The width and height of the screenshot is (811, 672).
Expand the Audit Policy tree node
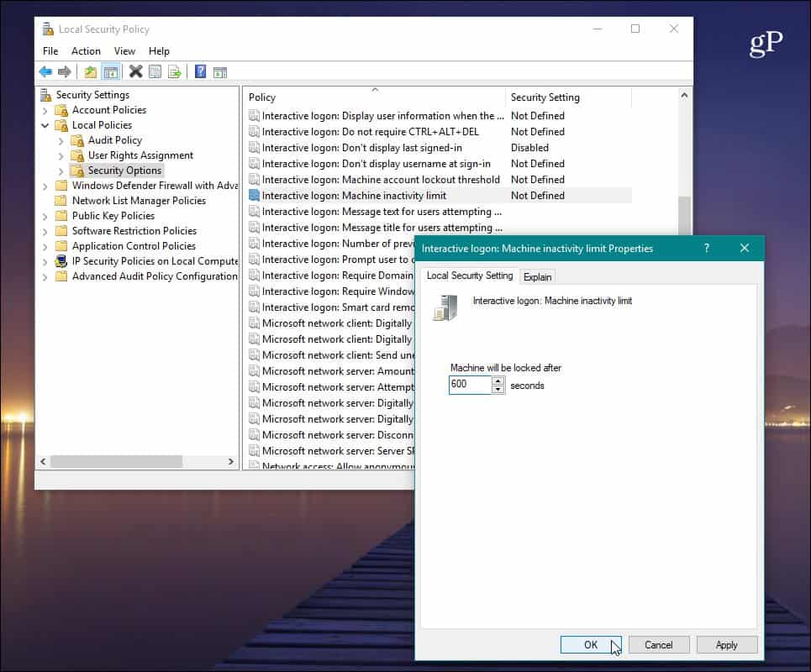pyautogui.click(x=61, y=140)
